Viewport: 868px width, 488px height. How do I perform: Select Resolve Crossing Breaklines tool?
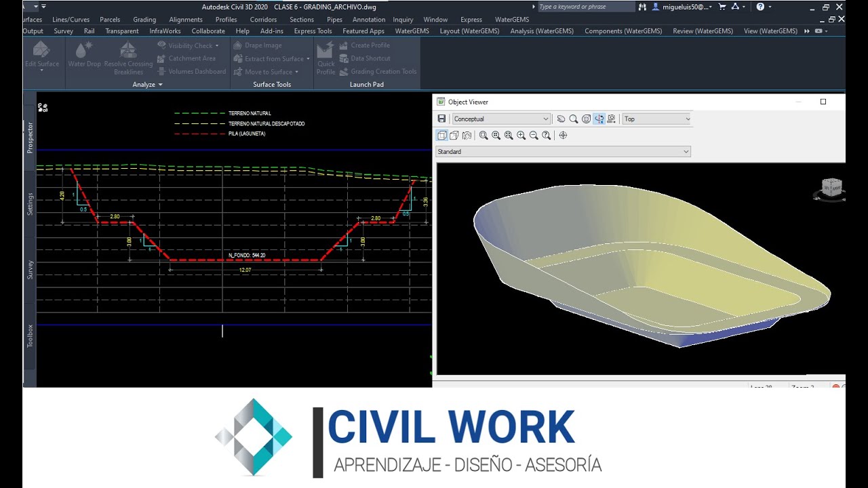click(128, 58)
